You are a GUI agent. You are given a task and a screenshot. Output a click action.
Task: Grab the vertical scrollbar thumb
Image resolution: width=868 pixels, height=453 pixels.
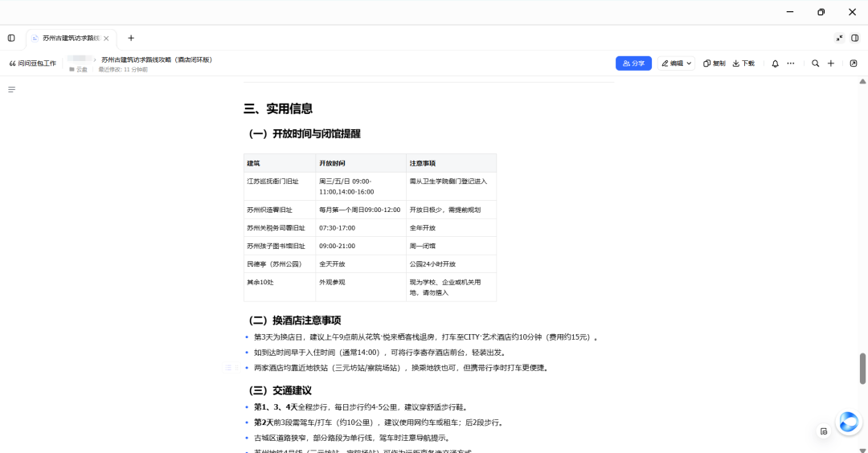tap(862, 369)
